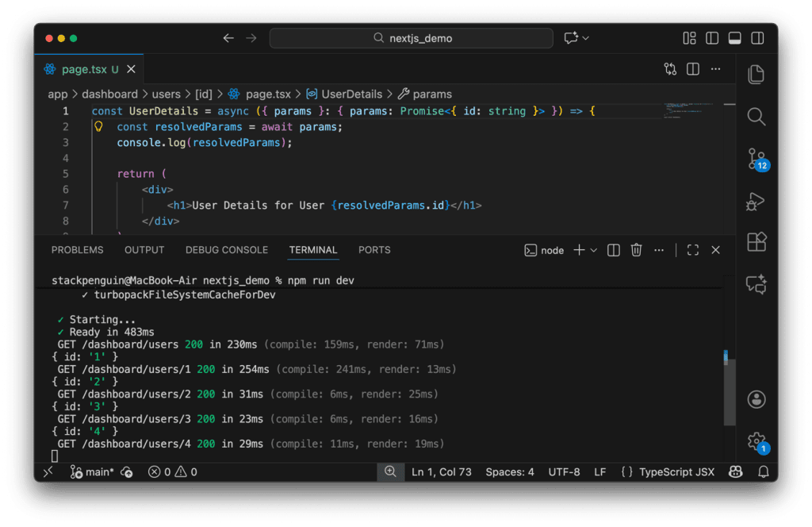Switch to the DEBUG CONSOLE tab
The height and width of the screenshot is (527, 812).
tap(227, 250)
